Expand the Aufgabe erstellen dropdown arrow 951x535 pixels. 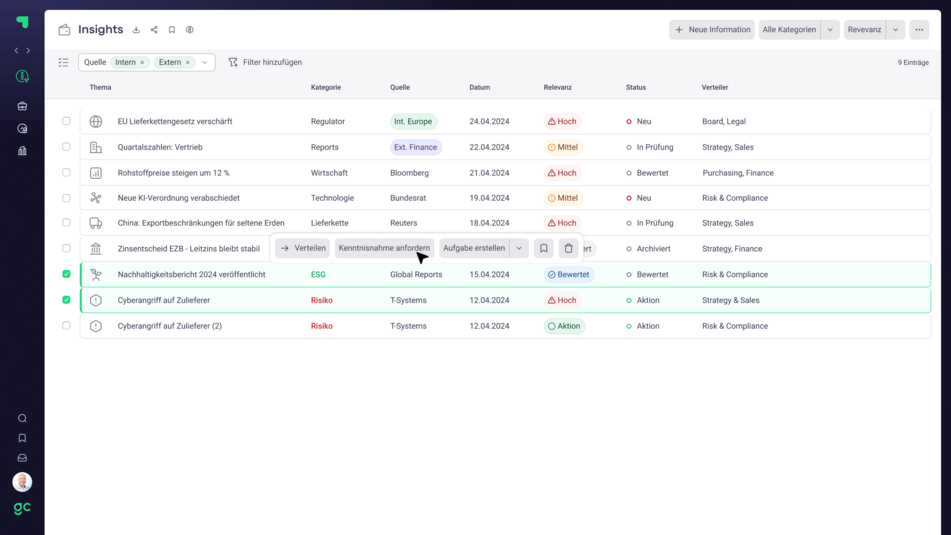(519, 248)
